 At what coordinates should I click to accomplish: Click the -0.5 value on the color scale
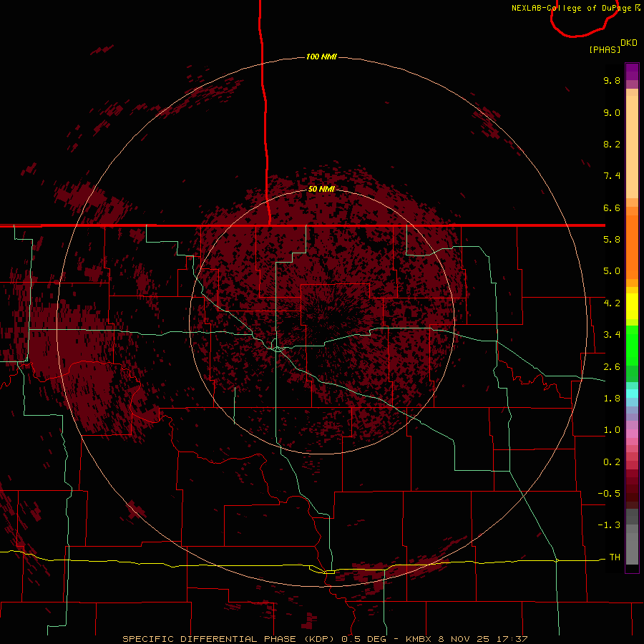click(609, 493)
